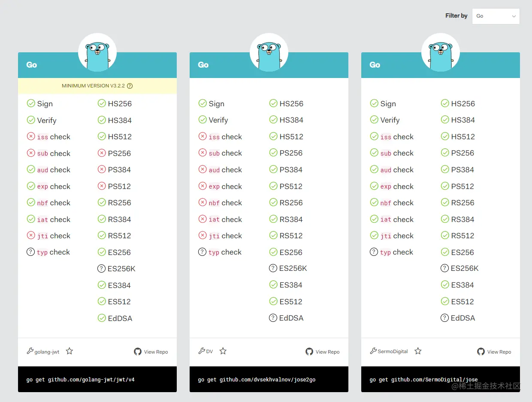Open View Repo for SermoDigital jose
532x402 pixels.
click(x=494, y=352)
